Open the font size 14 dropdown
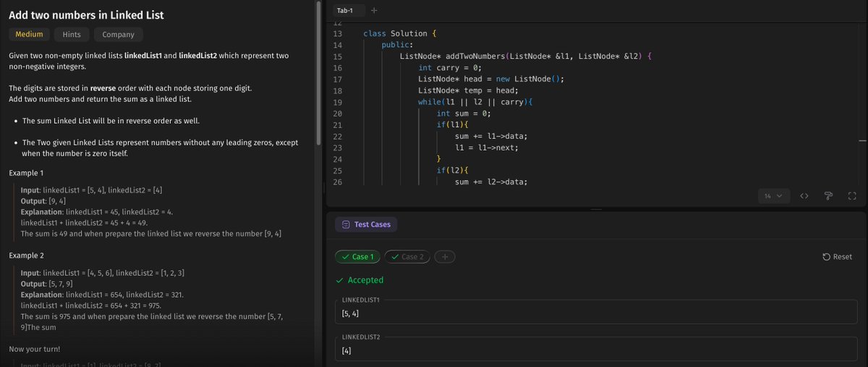This screenshot has height=367, width=868. [x=773, y=196]
